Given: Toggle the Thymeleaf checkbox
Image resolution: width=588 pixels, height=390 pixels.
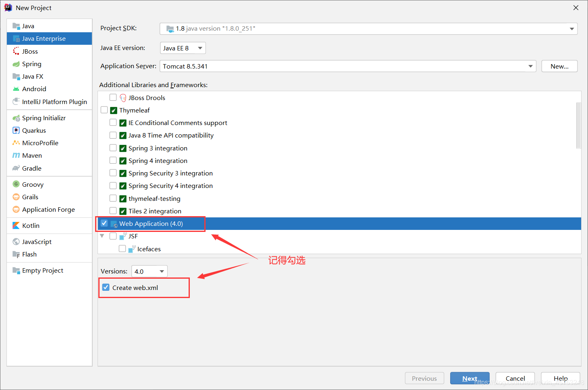Looking at the screenshot, I should (104, 110).
